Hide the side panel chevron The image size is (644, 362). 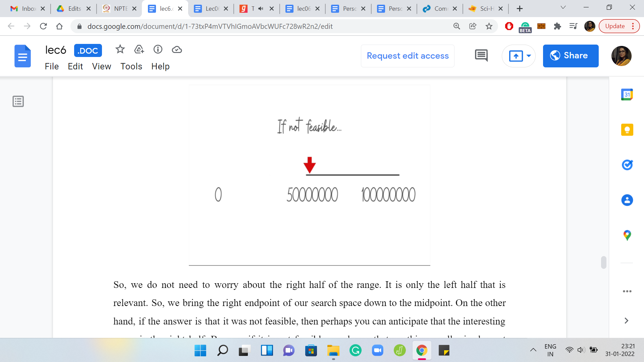[x=626, y=321]
